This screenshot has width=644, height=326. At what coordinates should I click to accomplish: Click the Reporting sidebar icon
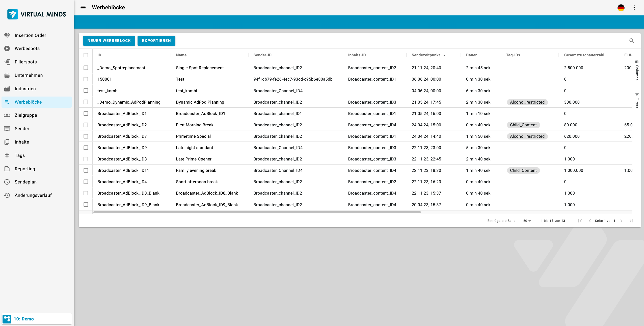[x=7, y=169]
